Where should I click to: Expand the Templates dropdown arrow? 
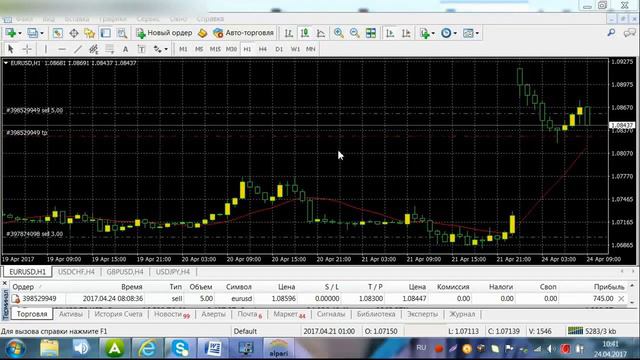click(x=477, y=33)
